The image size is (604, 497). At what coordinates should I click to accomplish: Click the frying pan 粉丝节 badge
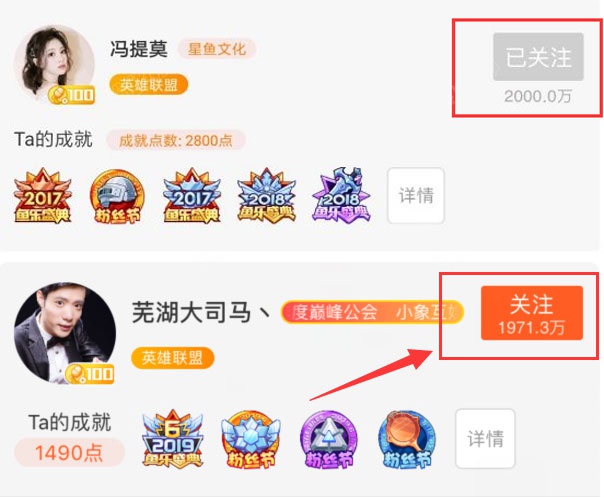tap(407, 440)
